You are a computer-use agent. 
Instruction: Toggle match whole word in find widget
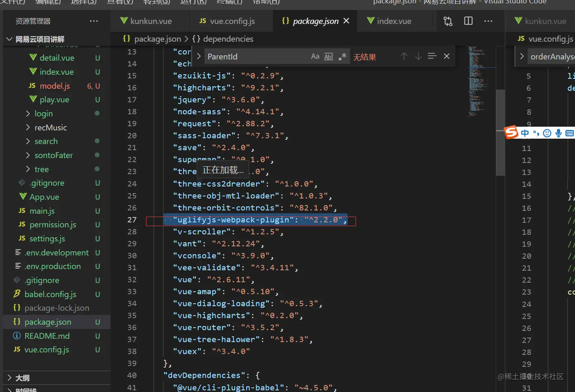(x=328, y=57)
